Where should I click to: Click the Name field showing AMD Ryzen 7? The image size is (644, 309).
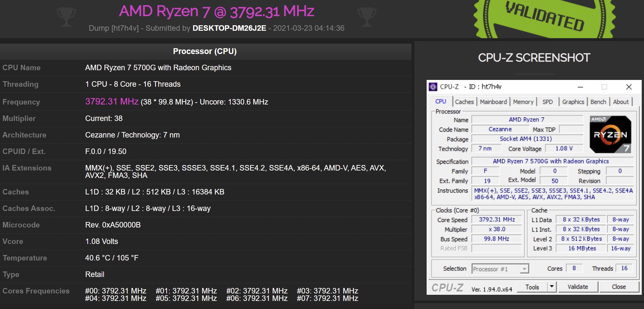pyautogui.click(x=527, y=120)
